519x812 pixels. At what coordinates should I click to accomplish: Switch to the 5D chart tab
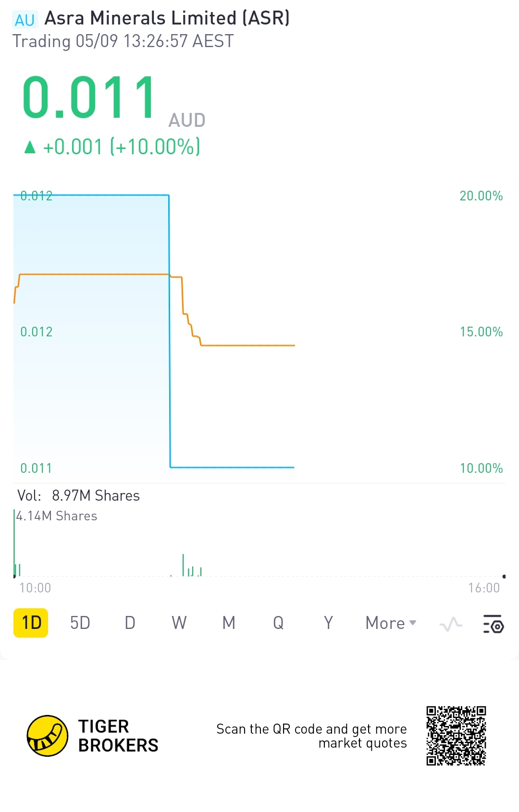click(x=80, y=623)
